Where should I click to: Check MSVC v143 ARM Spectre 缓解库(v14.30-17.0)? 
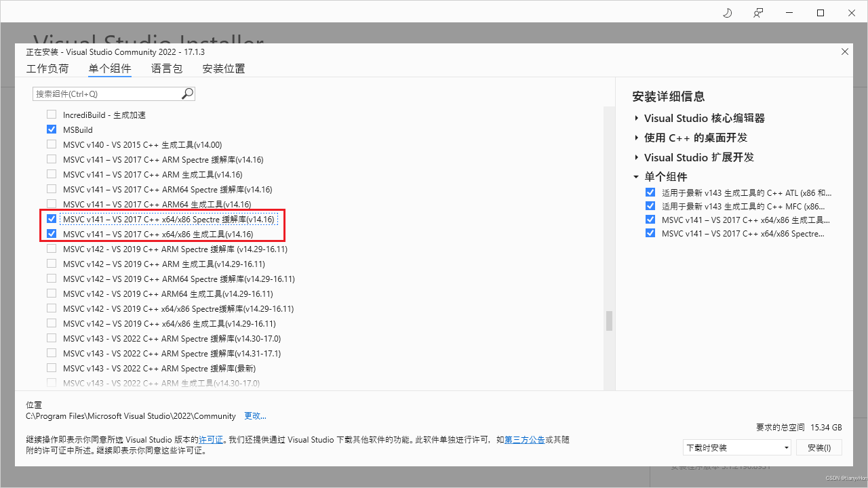[x=52, y=338]
